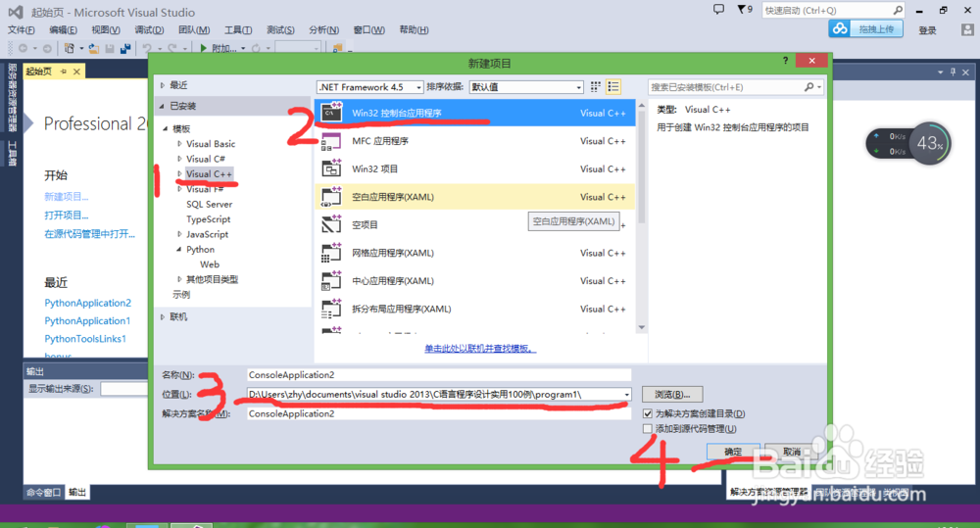The height and width of the screenshot is (528, 980).
Task: Expand the Visual Basic tree node
Action: [179, 143]
